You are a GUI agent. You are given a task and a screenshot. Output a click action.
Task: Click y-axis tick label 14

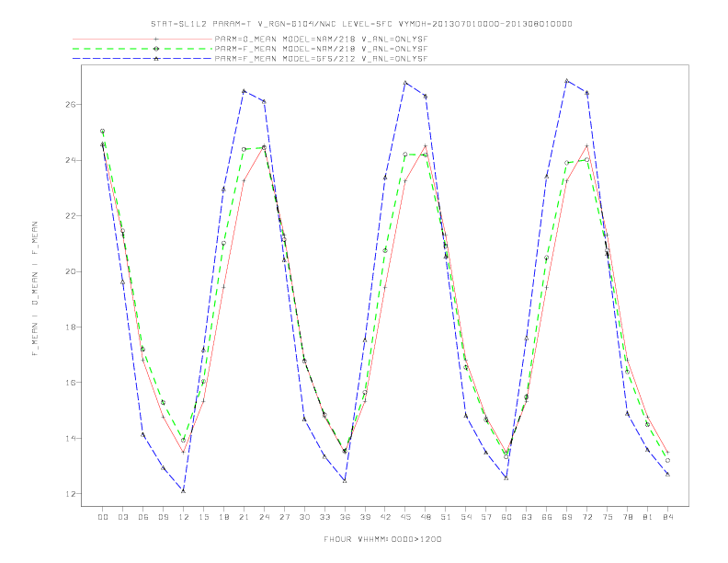[x=71, y=438]
